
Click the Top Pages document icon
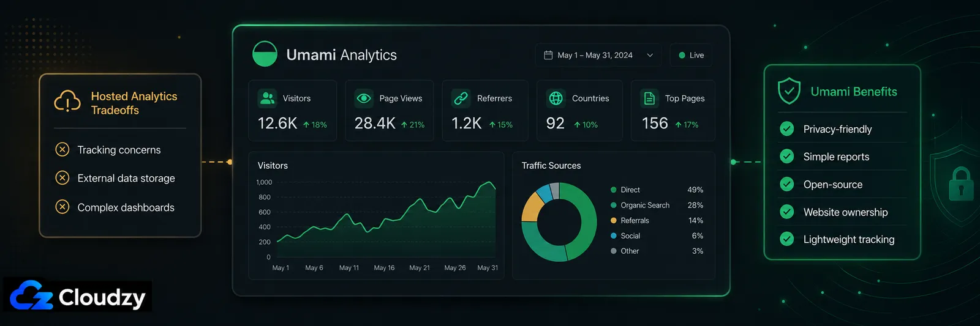pos(649,98)
